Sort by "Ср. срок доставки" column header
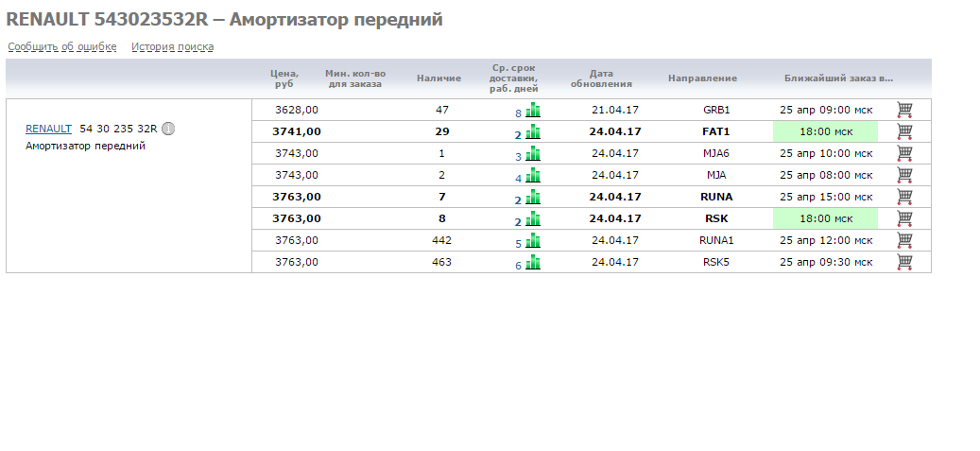 [514, 78]
